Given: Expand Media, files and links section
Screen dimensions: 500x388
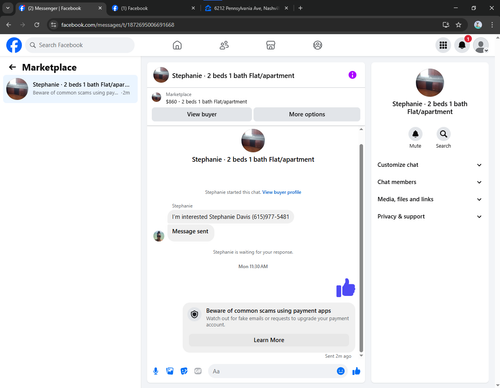Looking at the screenshot, I should pyautogui.click(x=430, y=199).
